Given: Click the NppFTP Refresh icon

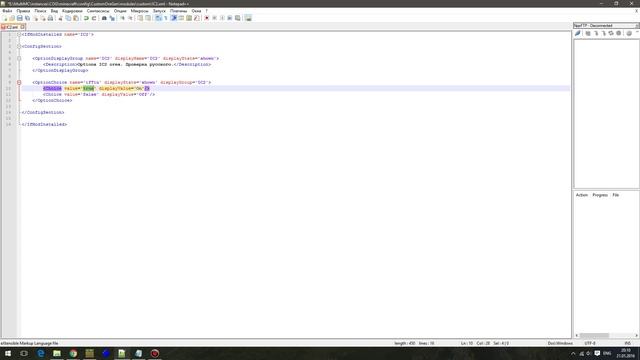Looking at the screenshot, I should pyautogui.click(x=611, y=33).
